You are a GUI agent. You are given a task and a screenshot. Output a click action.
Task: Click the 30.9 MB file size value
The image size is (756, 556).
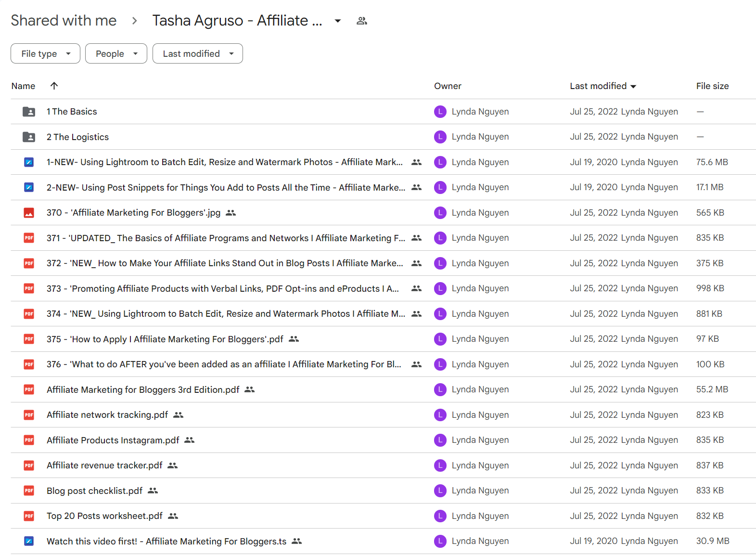tap(712, 541)
